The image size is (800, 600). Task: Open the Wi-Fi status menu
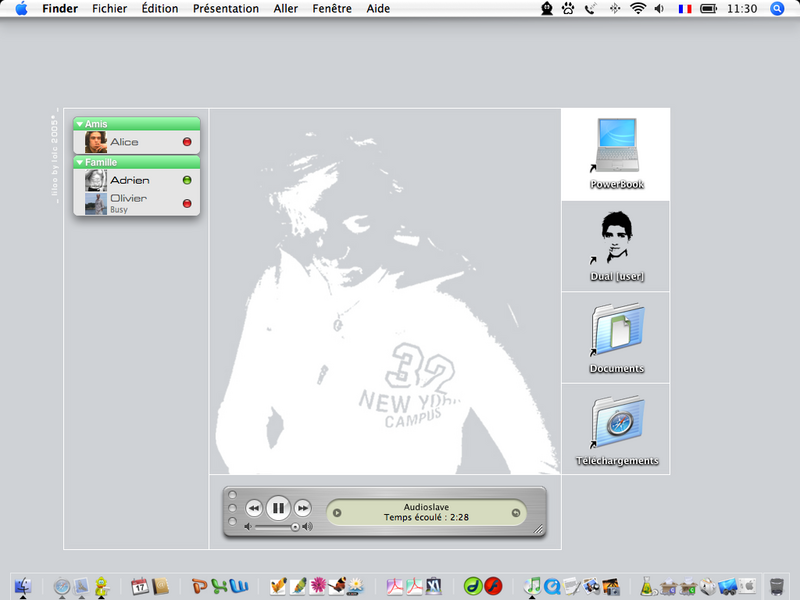coord(638,8)
